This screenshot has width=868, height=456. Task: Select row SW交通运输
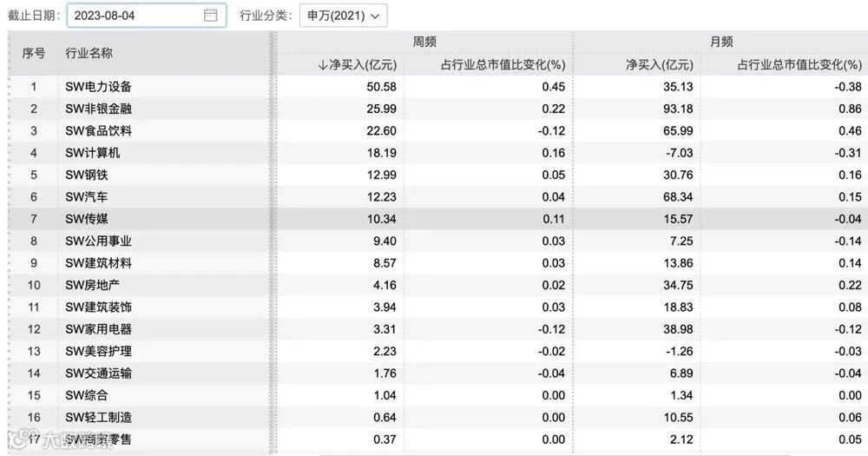click(x=437, y=373)
